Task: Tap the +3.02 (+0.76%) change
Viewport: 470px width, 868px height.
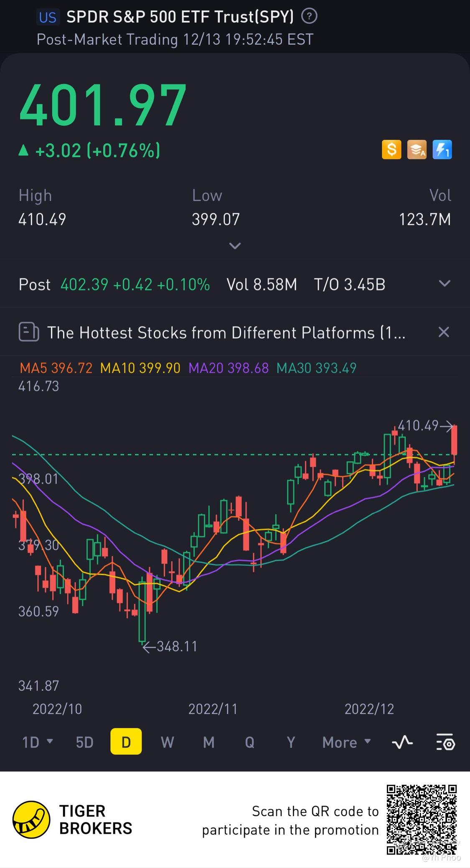Action: pyautogui.click(x=89, y=150)
